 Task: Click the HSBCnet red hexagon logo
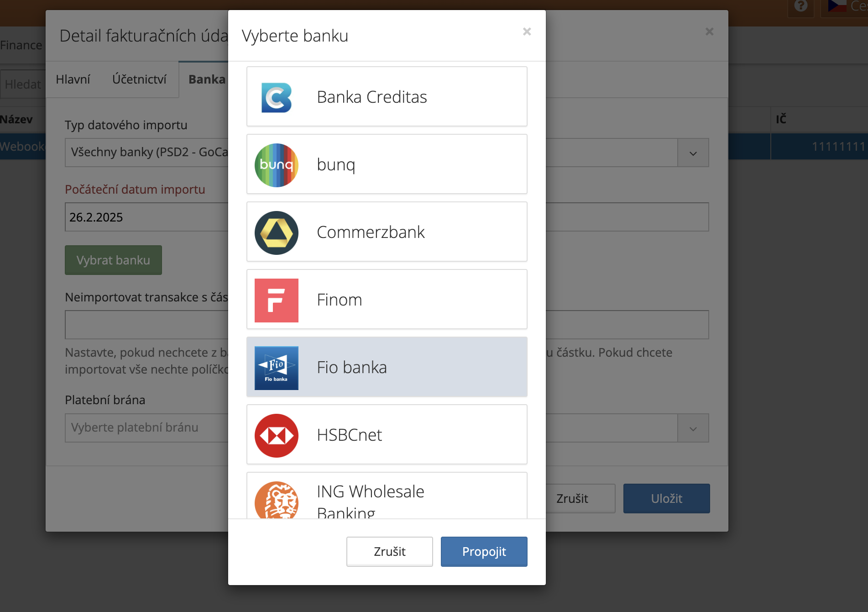(277, 435)
